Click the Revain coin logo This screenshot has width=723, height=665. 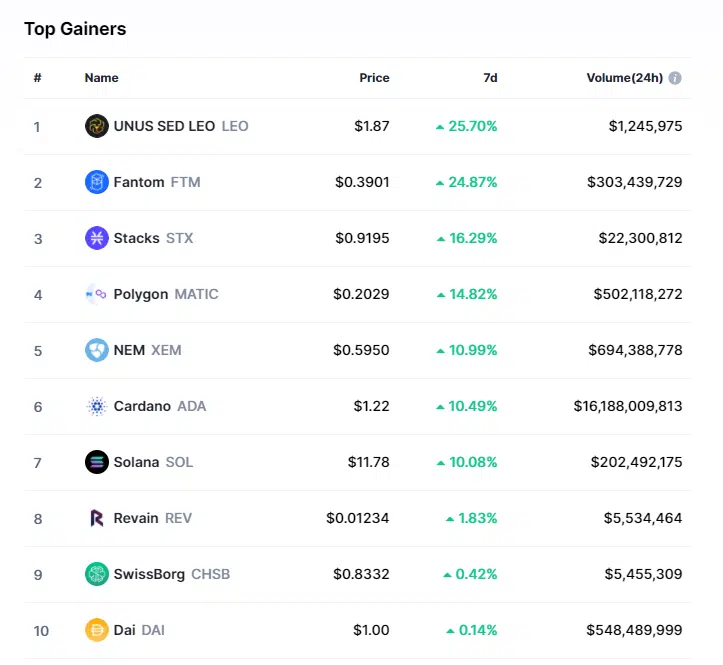[x=96, y=518]
